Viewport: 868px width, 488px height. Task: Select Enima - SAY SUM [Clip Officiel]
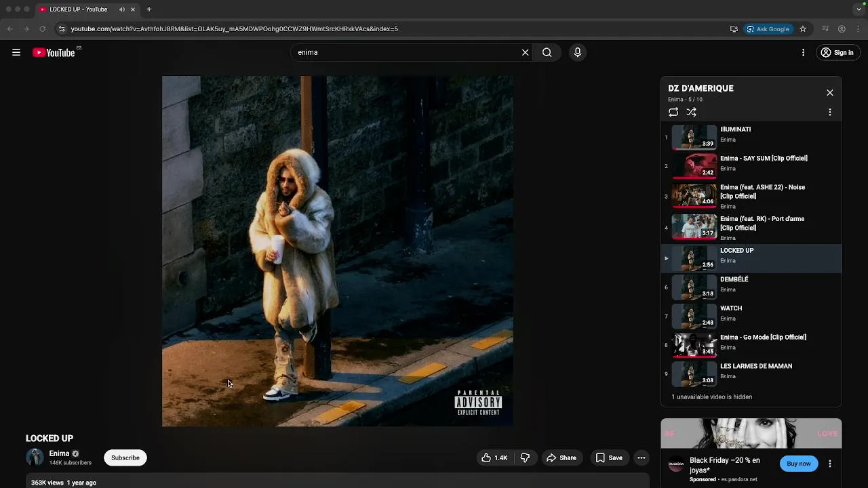tap(751, 166)
